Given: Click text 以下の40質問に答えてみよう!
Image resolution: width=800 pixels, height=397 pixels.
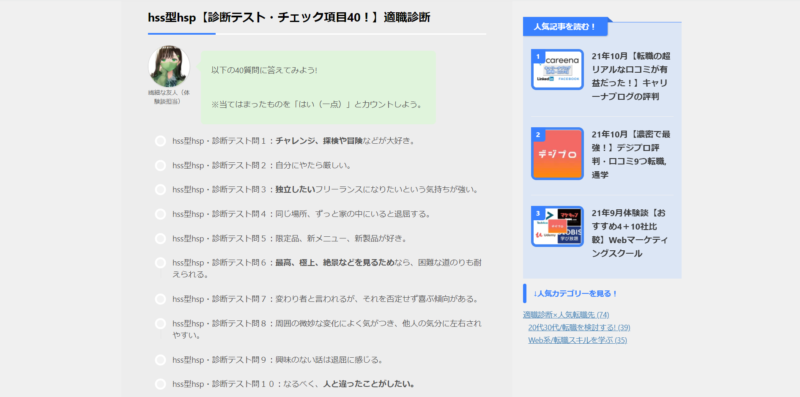Looking at the screenshot, I should click(264, 70).
